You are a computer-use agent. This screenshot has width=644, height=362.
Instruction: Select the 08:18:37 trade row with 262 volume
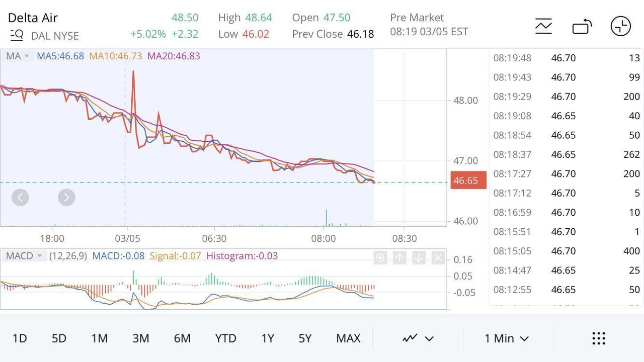pos(566,154)
